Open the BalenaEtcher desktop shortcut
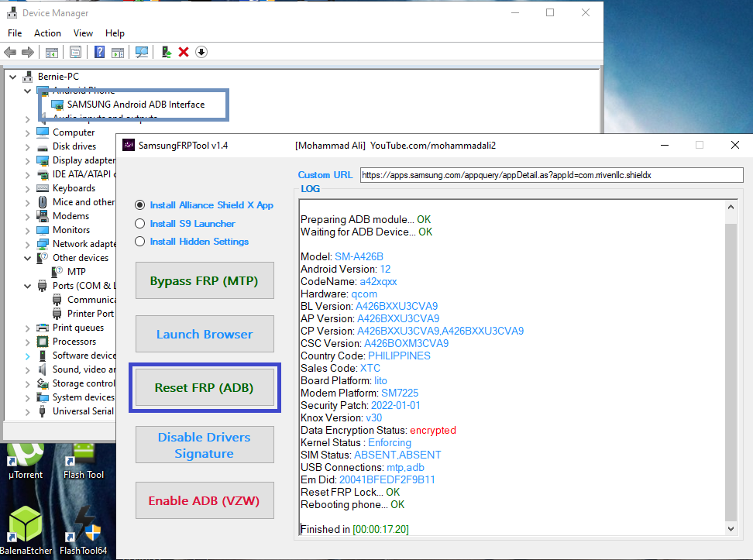Image resolution: width=753 pixels, height=560 pixels. pos(26,531)
